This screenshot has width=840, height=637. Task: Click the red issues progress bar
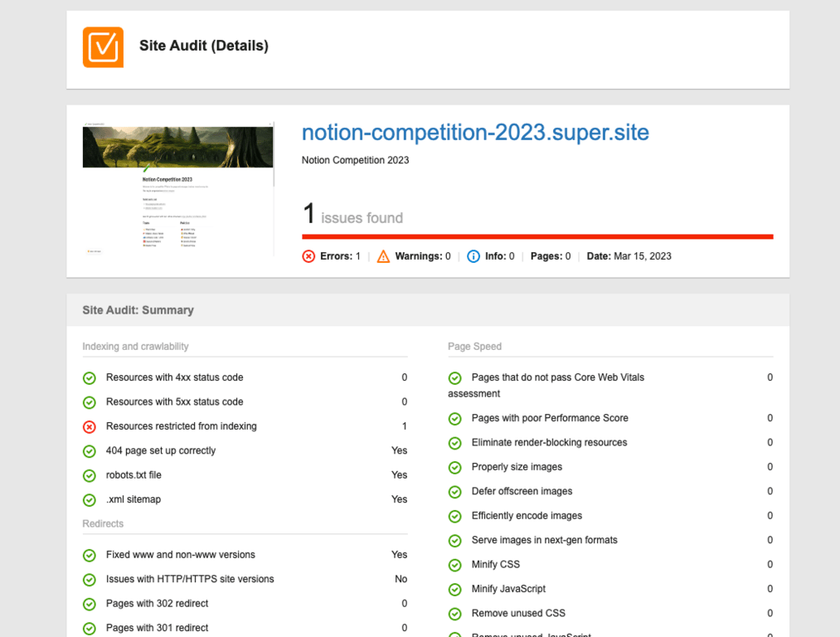tap(537, 236)
